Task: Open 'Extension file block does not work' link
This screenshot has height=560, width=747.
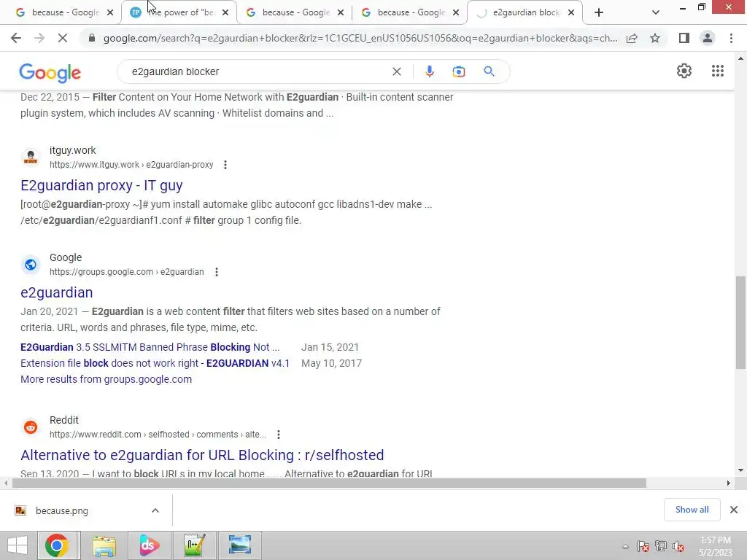Action: tap(155, 363)
